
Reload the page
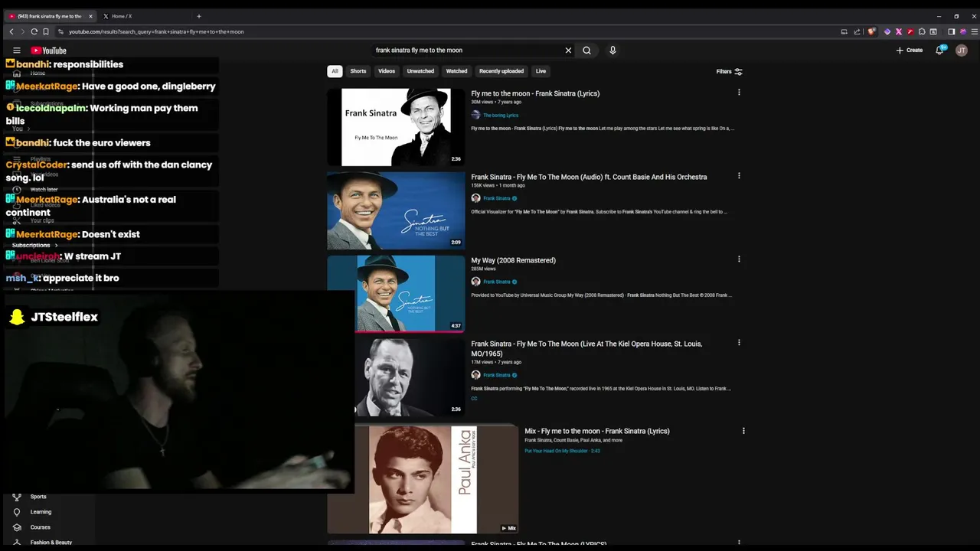click(x=34, y=31)
